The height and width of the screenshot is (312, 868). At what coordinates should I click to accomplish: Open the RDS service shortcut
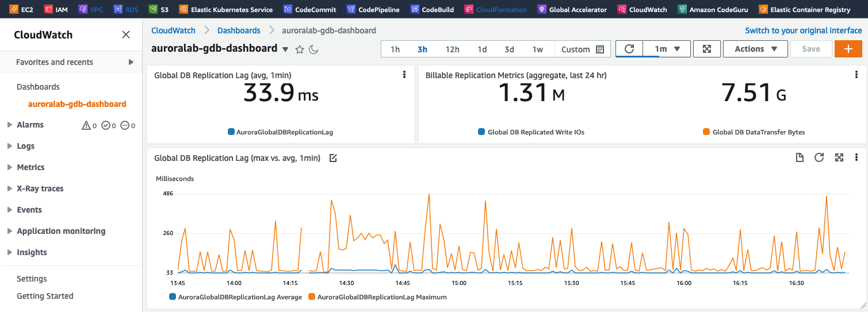click(127, 9)
